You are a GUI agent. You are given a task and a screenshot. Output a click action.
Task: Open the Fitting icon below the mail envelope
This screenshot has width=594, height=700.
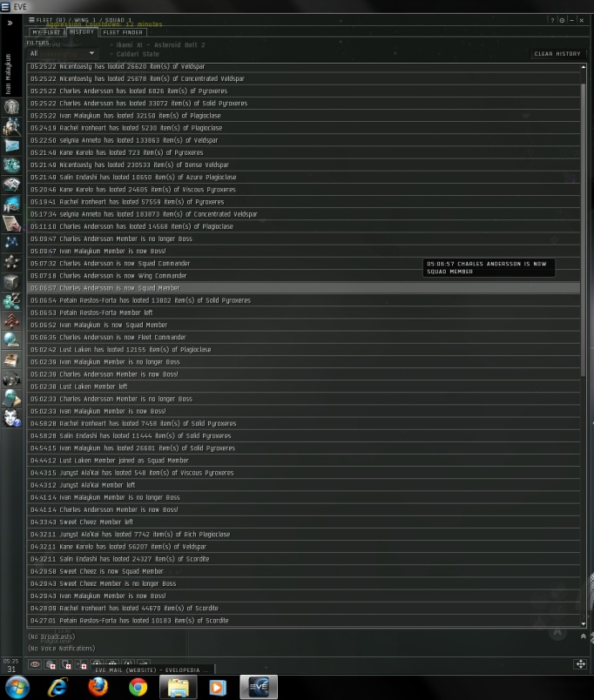click(11, 165)
